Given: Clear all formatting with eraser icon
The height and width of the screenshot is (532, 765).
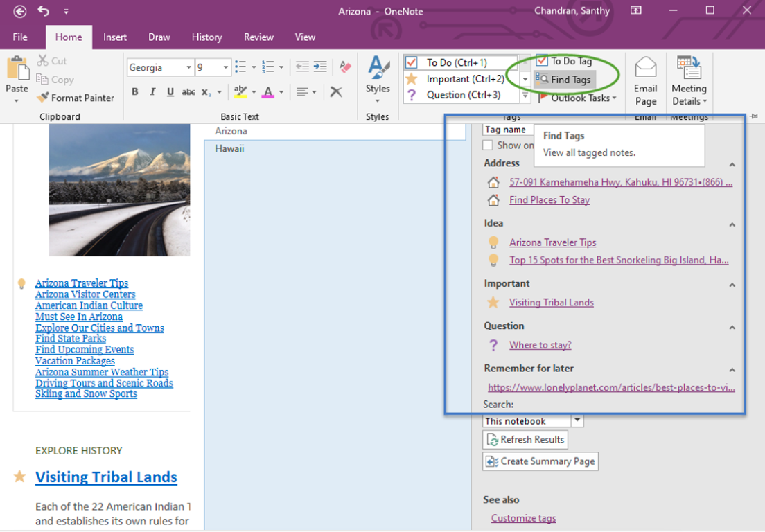Looking at the screenshot, I should (345, 66).
